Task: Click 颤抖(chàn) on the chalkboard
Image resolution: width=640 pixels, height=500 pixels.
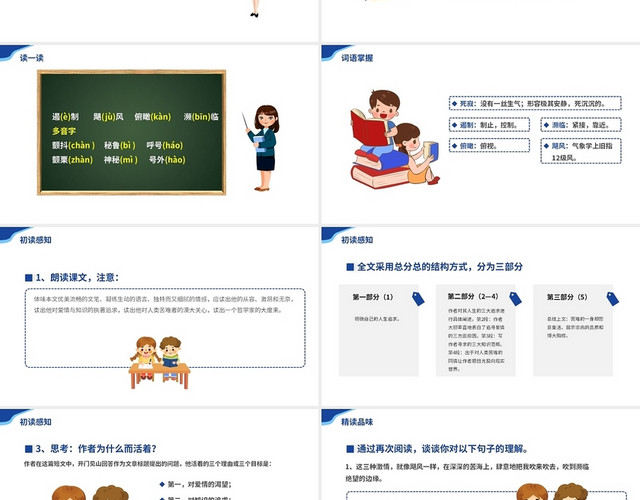Action: pyautogui.click(x=73, y=145)
